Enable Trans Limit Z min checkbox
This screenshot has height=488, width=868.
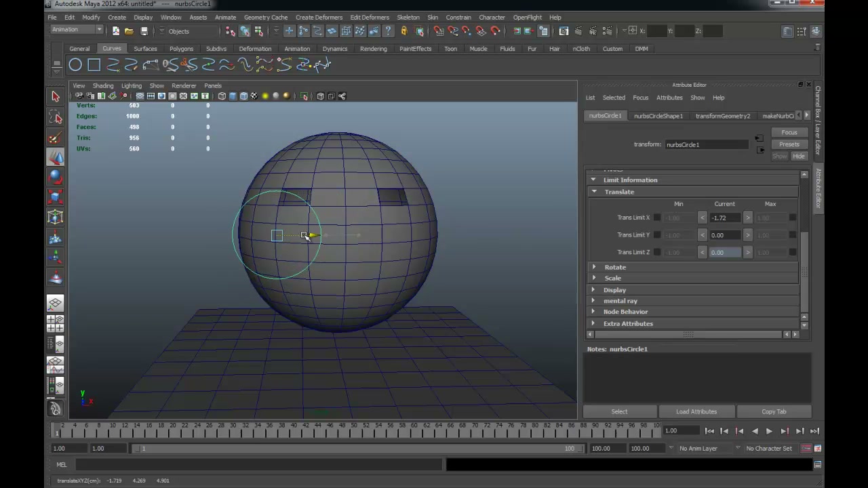(x=656, y=252)
